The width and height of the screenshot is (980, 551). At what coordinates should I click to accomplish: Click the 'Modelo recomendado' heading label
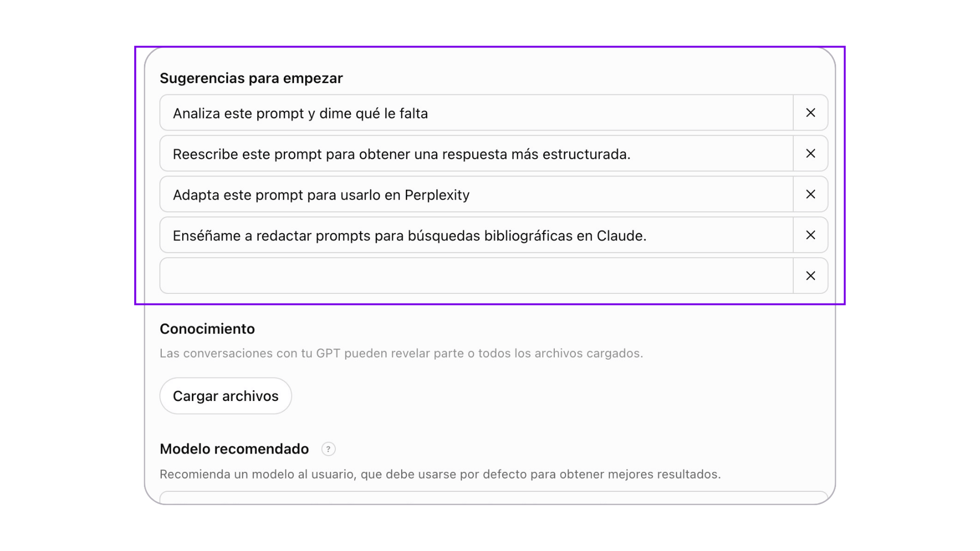(x=234, y=449)
